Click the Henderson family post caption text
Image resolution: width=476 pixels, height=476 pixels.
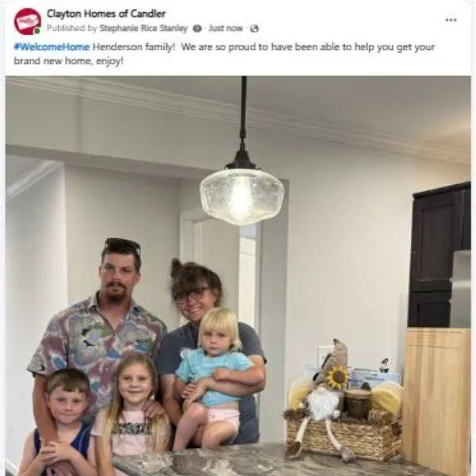(x=225, y=54)
